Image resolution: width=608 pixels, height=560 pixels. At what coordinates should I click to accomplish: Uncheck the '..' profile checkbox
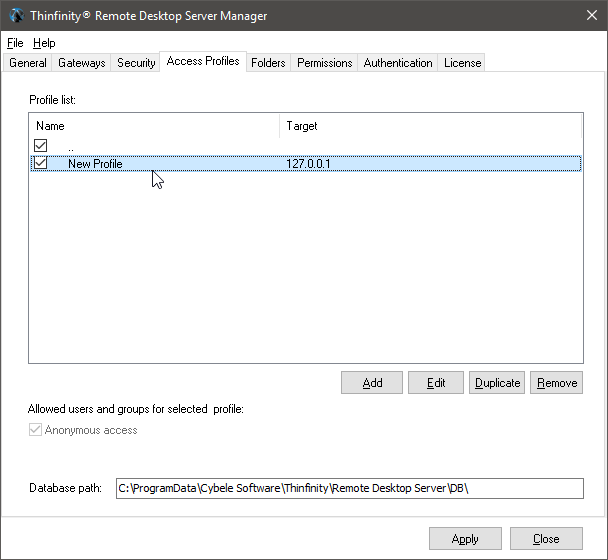pyautogui.click(x=40, y=146)
